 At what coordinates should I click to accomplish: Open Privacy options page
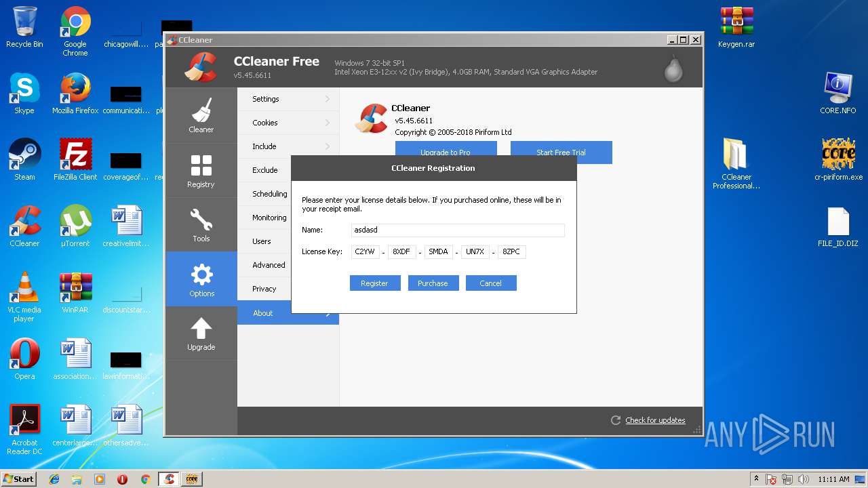(x=264, y=289)
